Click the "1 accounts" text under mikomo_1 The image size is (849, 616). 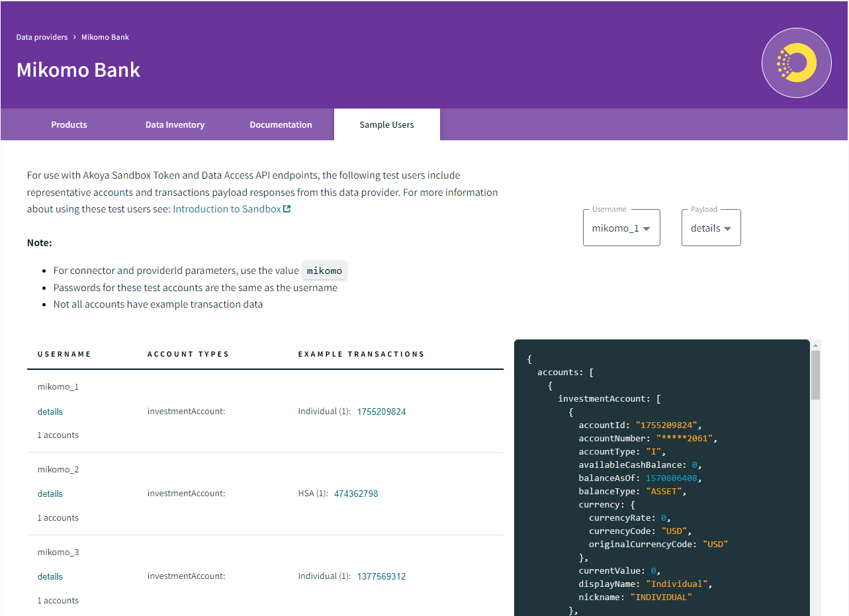pos(58,435)
